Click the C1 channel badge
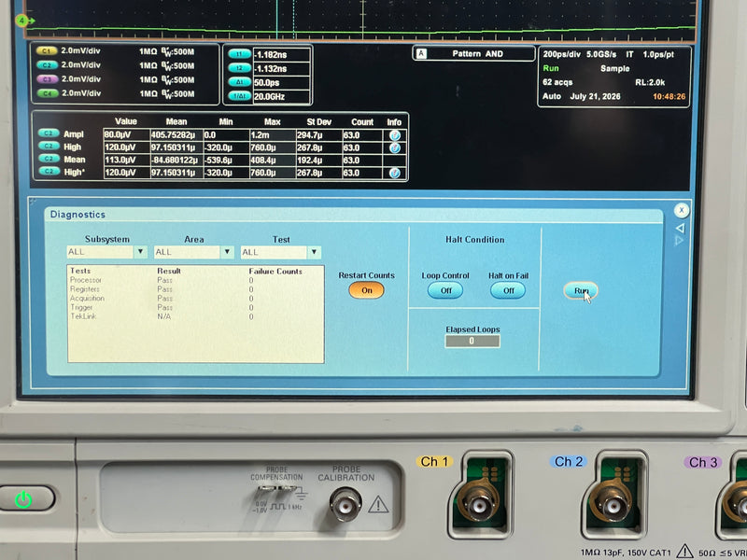The height and width of the screenshot is (560, 747). (47, 51)
